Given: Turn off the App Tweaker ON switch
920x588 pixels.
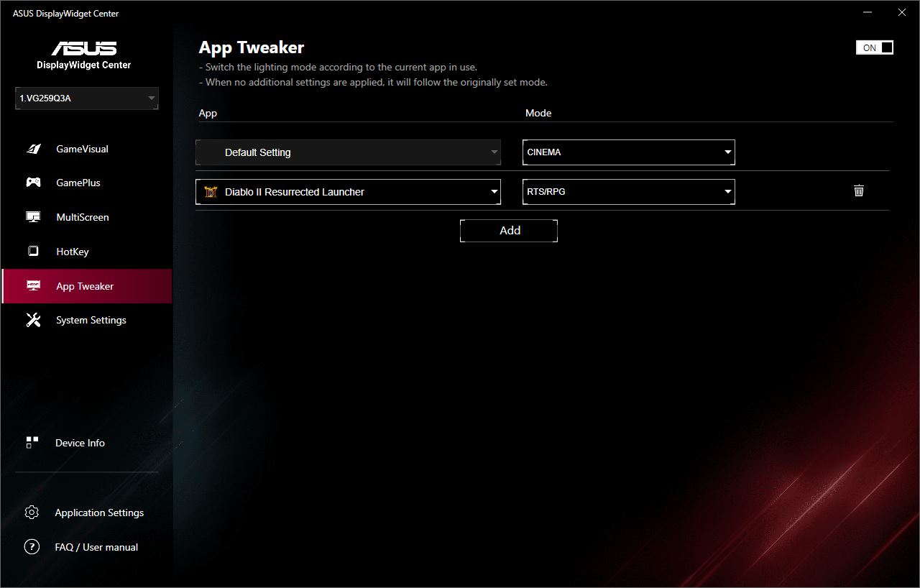Looking at the screenshot, I should click(x=875, y=47).
